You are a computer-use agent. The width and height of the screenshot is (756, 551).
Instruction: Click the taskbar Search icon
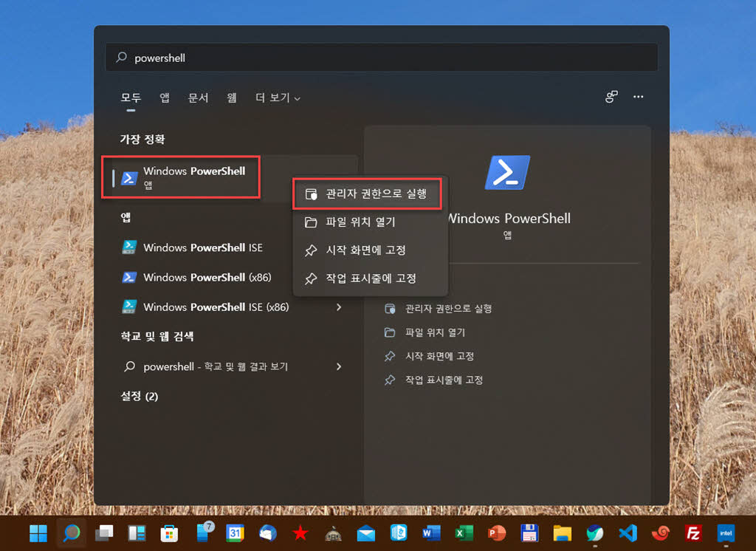[72, 533]
